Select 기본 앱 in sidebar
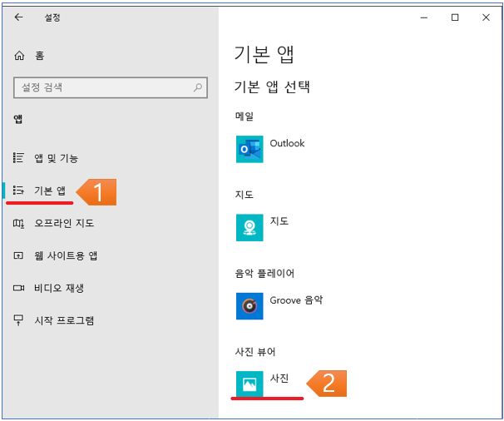The width and height of the screenshot is (504, 421). coord(50,191)
